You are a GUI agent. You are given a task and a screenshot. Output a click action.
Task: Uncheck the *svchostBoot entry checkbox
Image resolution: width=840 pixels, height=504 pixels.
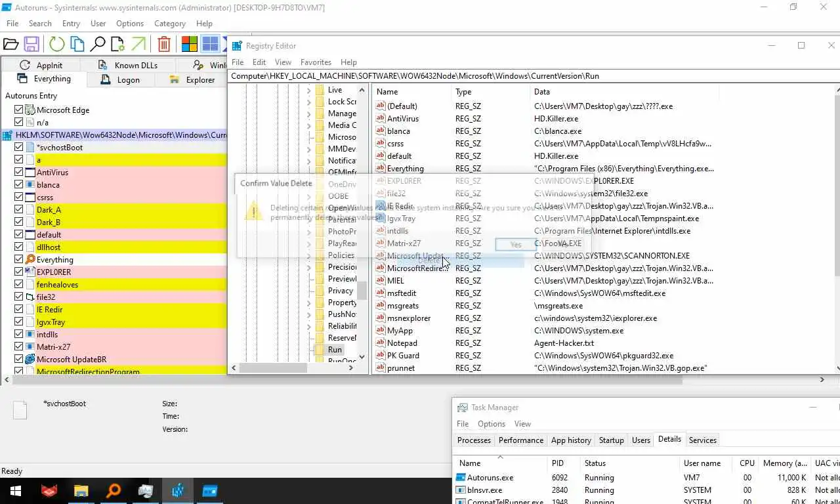point(19,148)
